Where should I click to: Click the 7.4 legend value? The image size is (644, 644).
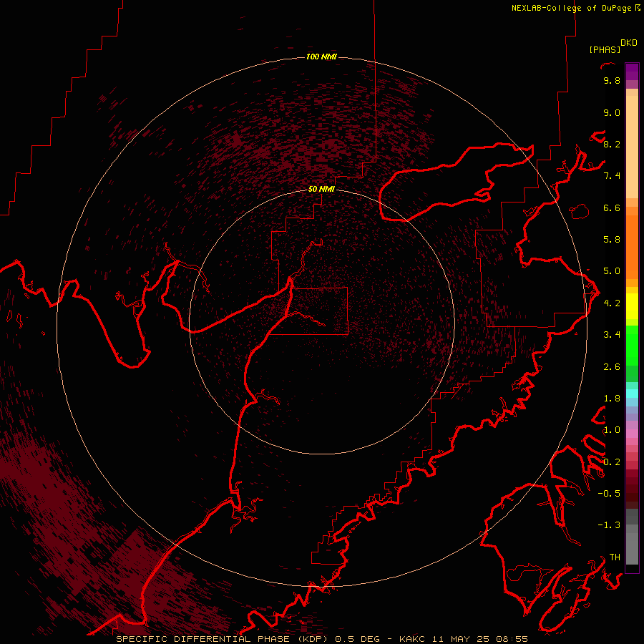pyautogui.click(x=612, y=176)
